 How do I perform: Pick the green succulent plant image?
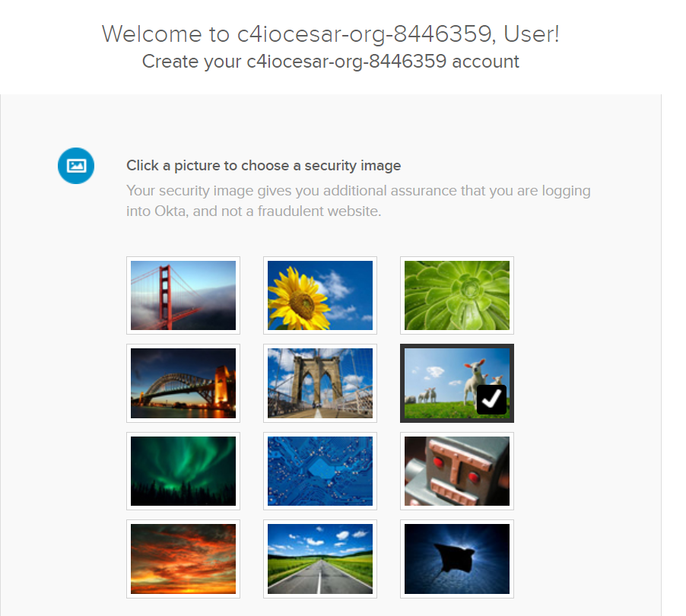pyautogui.click(x=457, y=295)
